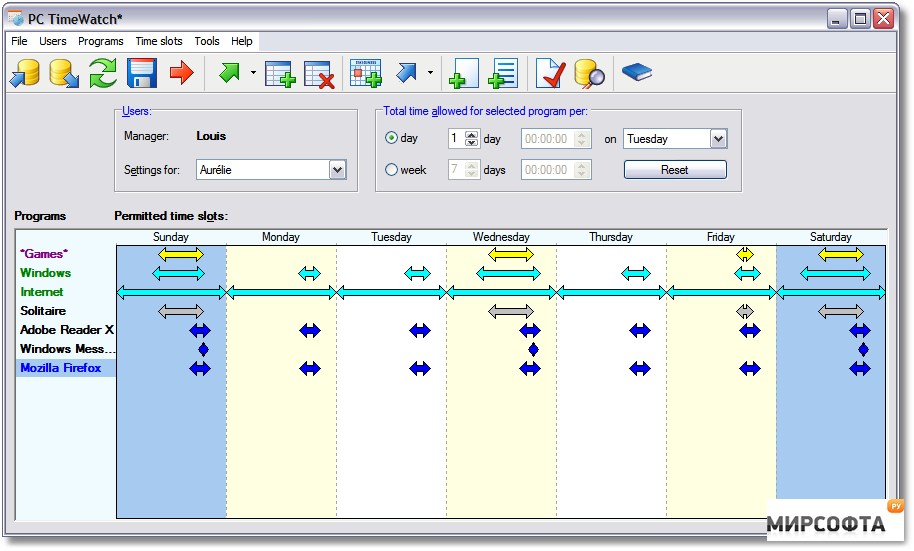Open the Tools menu
The width and height of the screenshot is (914, 551).
tap(206, 41)
